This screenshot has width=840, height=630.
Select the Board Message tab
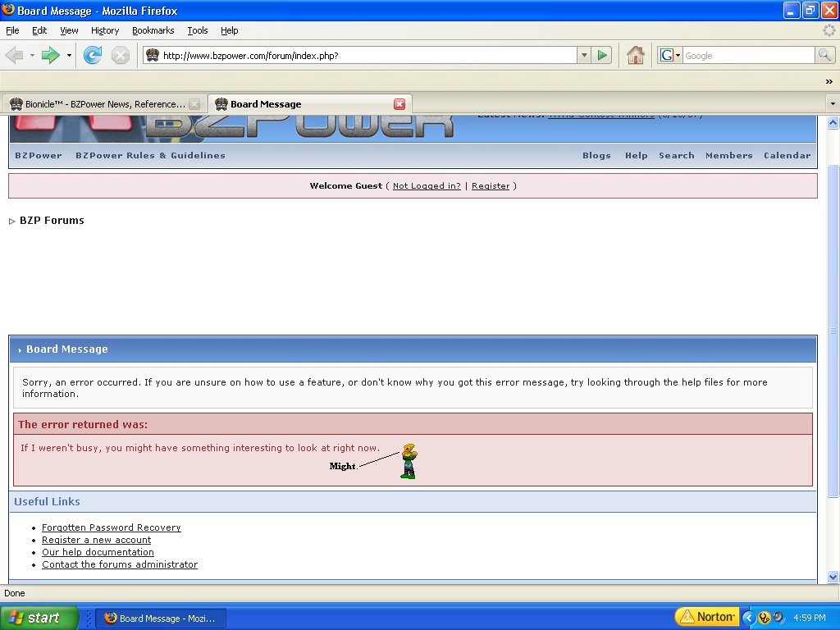tap(309, 104)
